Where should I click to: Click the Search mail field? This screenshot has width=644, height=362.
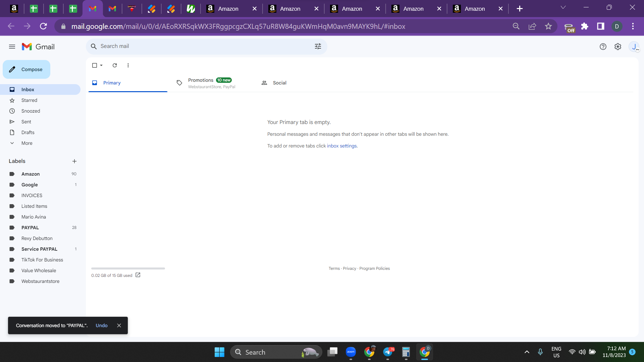tap(206, 46)
